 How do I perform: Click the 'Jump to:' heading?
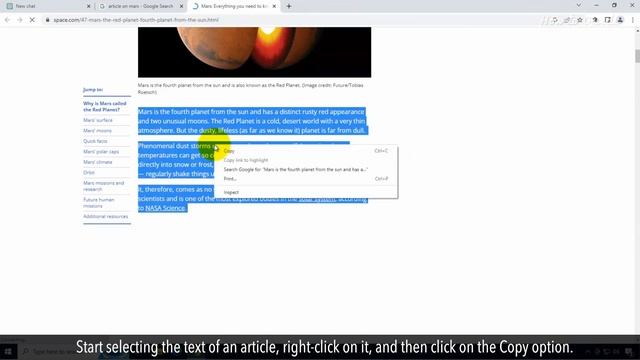[93, 89]
